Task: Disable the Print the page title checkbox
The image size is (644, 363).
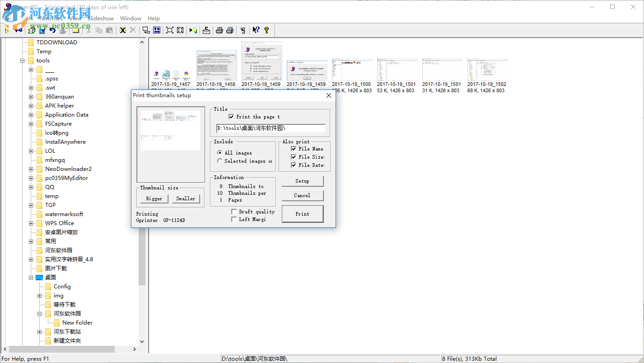Action: click(231, 117)
